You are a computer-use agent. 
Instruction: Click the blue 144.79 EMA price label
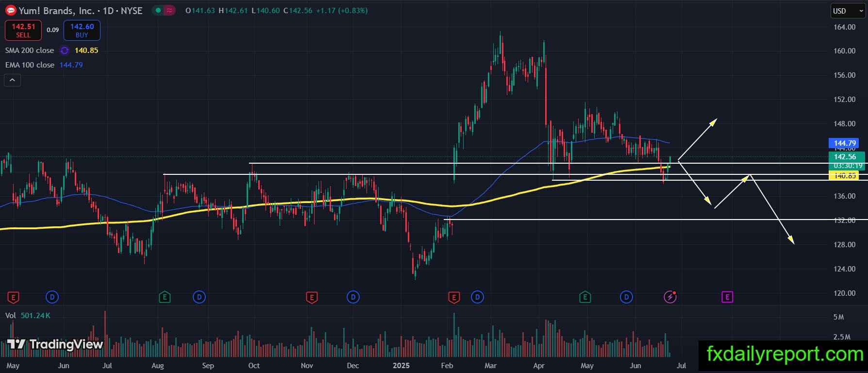coord(845,143)
